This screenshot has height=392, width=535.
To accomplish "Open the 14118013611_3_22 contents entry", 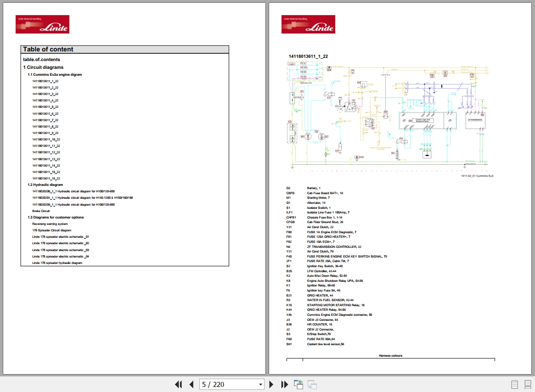I will pos(45,94).
